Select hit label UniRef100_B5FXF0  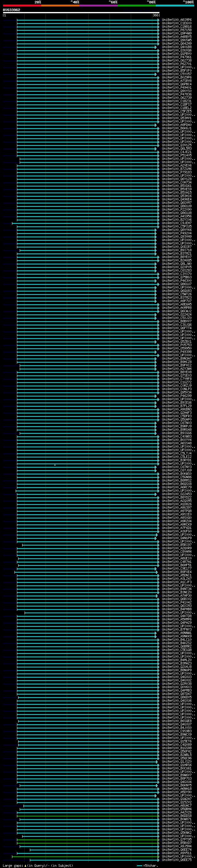(x=177, y=71)
